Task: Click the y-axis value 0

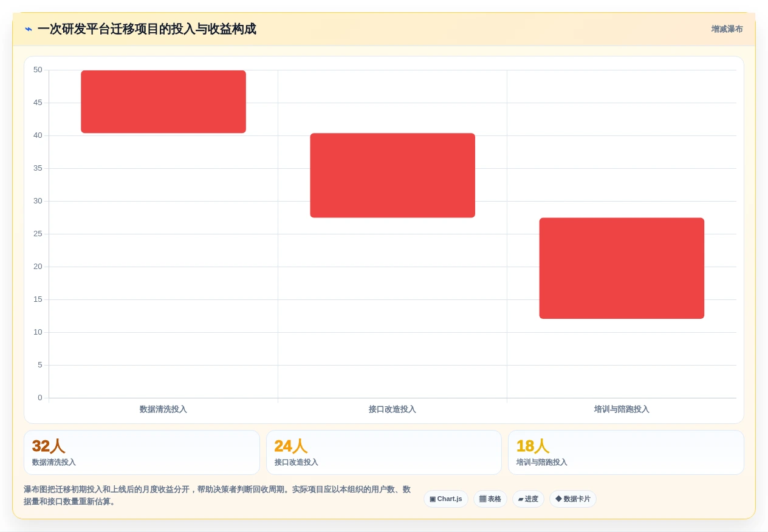Action: (x=40, y=398)
